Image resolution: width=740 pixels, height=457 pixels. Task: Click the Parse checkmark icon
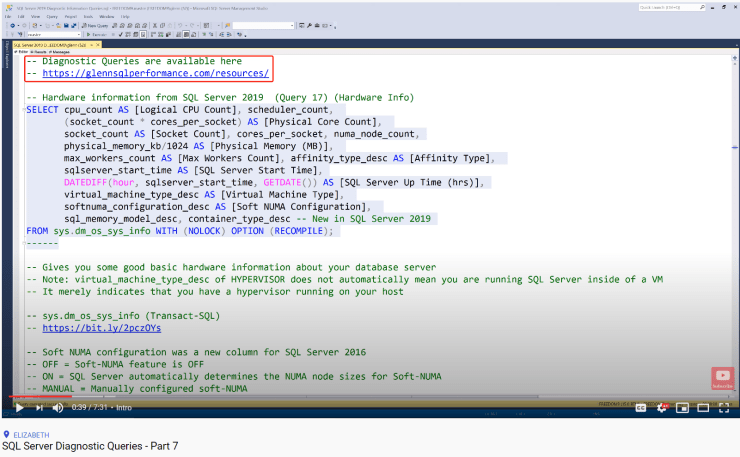pos(121,34)
